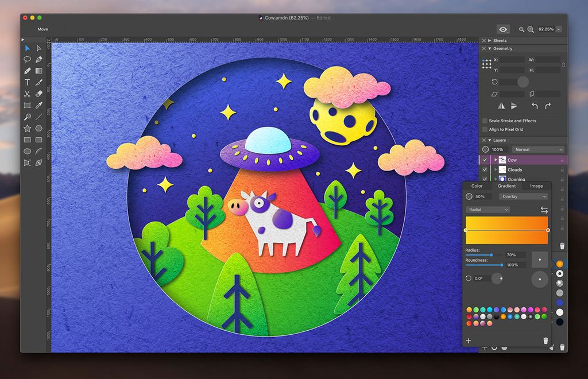Enable Align to Pixel Grid
This screenshot has width=588, height=379.
(484, 129)
